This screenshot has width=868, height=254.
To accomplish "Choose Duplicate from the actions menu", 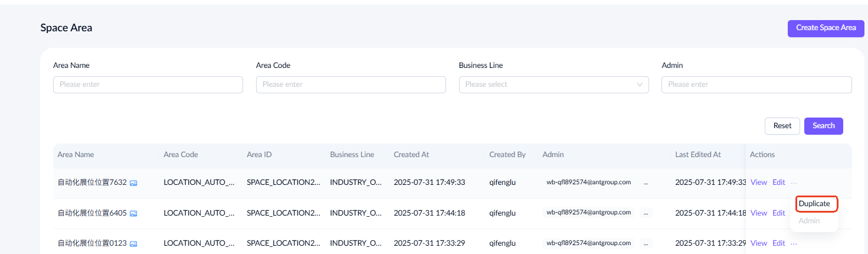I will (814, 204).
